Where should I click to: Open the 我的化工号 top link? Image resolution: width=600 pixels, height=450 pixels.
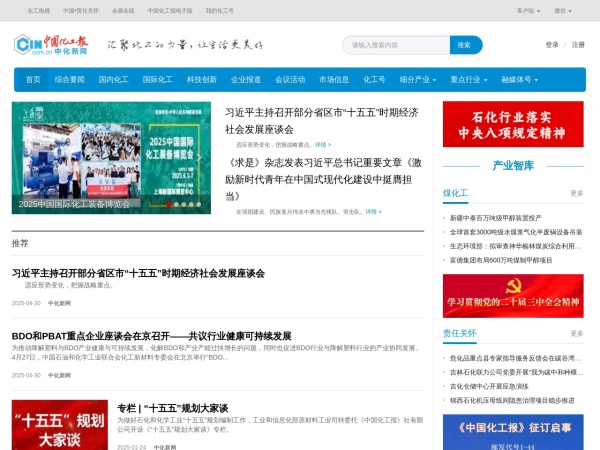click(220, 11)
